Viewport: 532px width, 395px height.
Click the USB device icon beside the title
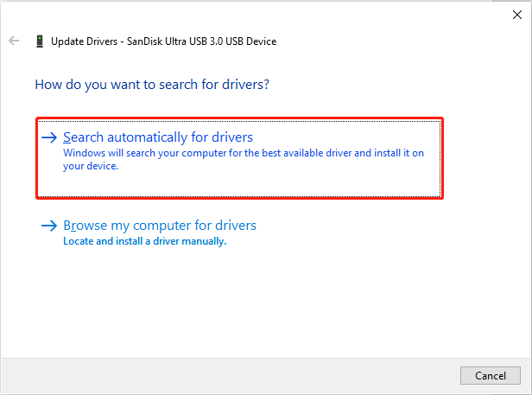click(x=40, y=41)
